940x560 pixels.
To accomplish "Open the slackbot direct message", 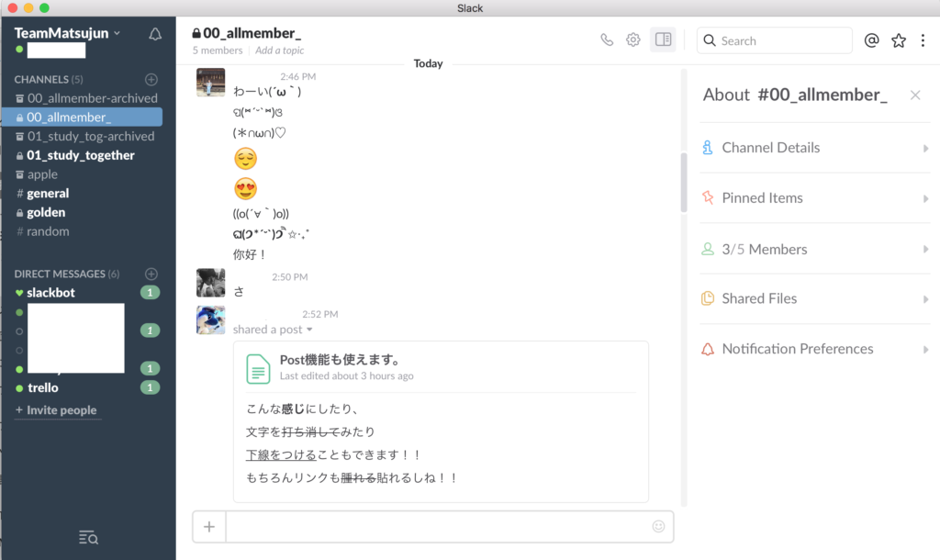I will [51, 293].
